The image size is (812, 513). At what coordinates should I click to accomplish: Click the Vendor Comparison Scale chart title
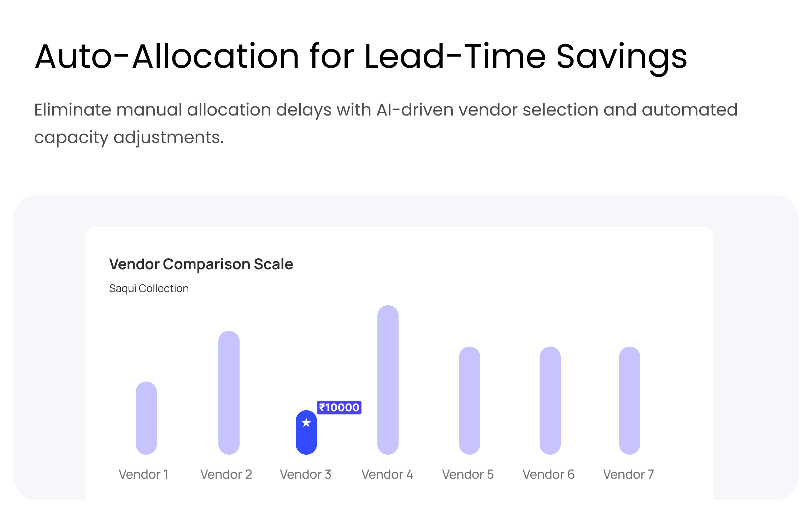click(x=201, y=264)
